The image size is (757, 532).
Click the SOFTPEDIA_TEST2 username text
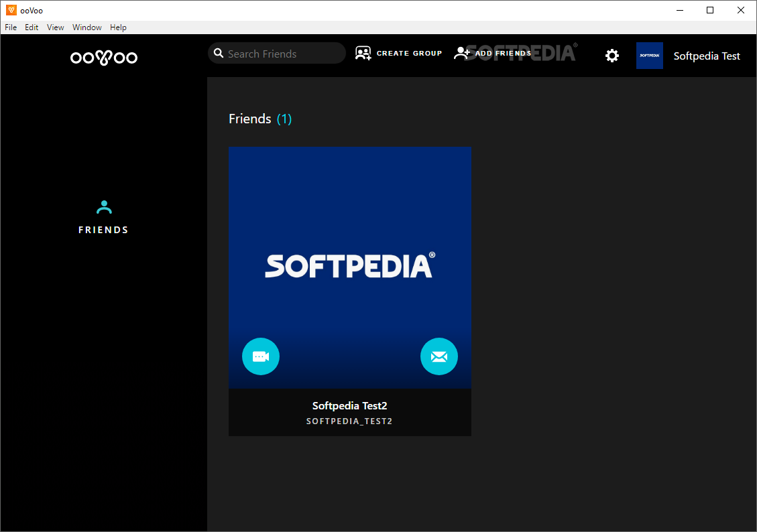pos(349,421)
